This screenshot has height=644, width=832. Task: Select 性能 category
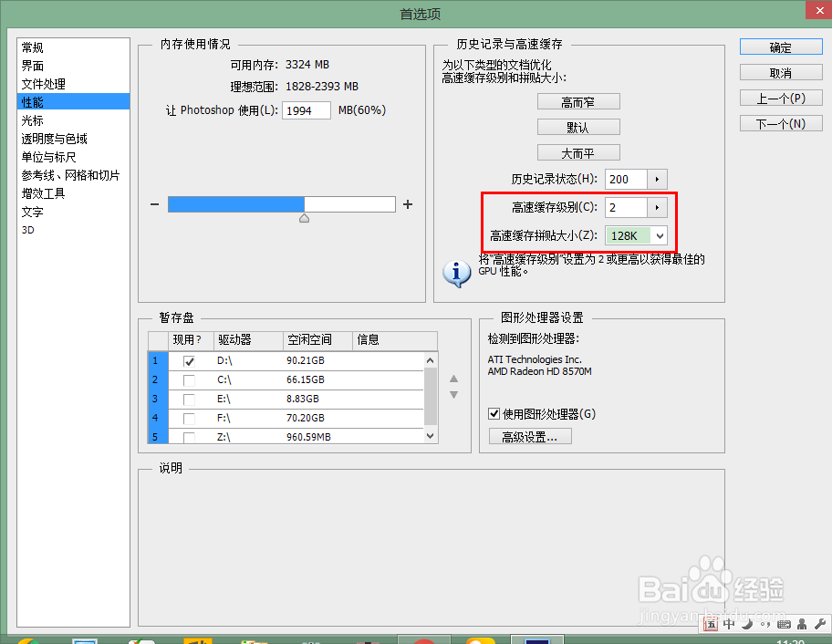(x=73, y=102)
